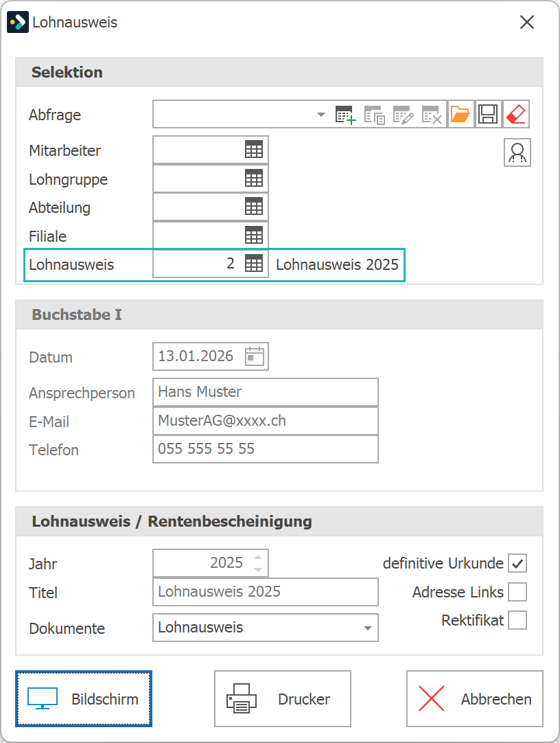Viewport: 560px width, 743px height.
Task: Open Filiale lookup table icon
Action: click(254, 235)
